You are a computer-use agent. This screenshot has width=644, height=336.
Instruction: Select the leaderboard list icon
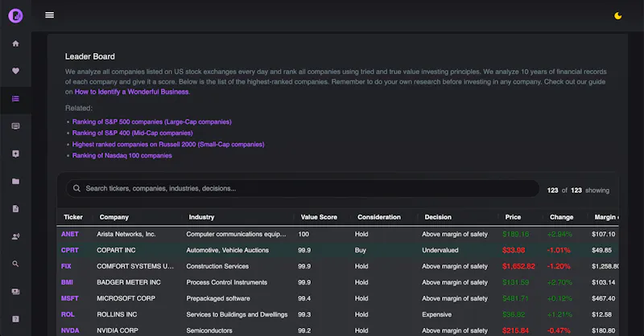pyautogui.click(x=15, y=98)
